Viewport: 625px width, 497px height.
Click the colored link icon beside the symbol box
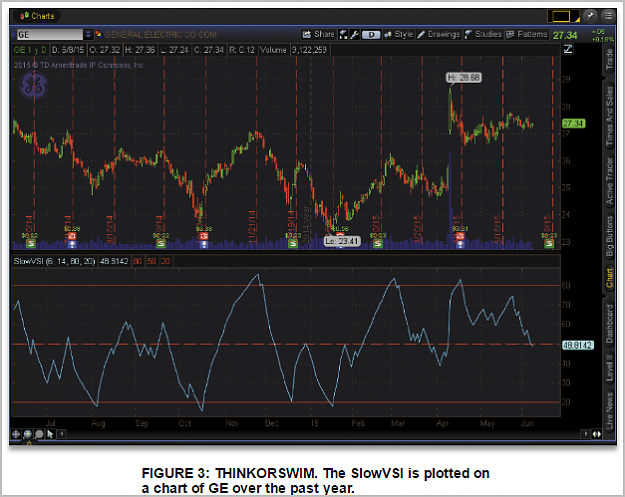click(x=98, y=35)
